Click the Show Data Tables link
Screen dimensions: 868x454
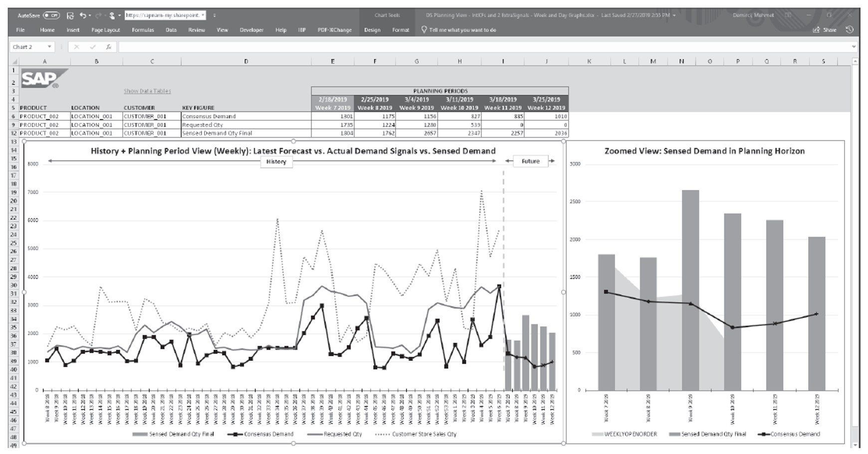(147, 91)
